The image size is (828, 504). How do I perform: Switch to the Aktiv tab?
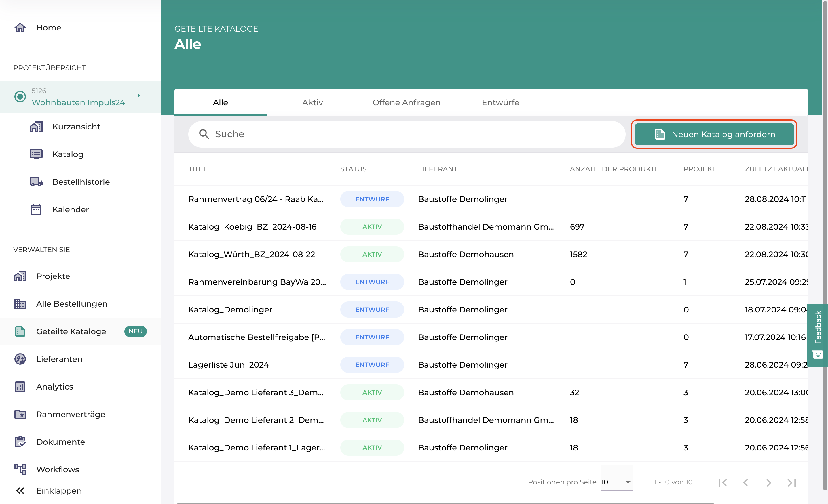[x=313, y=102]
